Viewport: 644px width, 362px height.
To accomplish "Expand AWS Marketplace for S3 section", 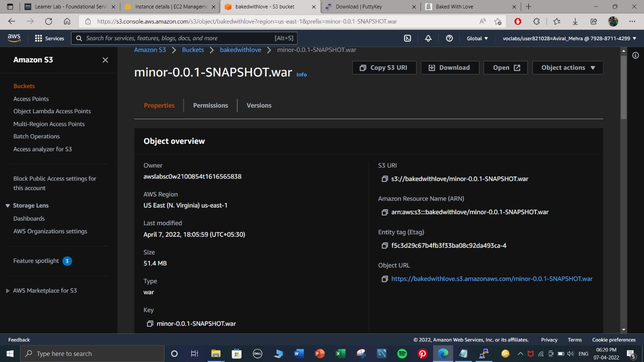I will point(8,291).
